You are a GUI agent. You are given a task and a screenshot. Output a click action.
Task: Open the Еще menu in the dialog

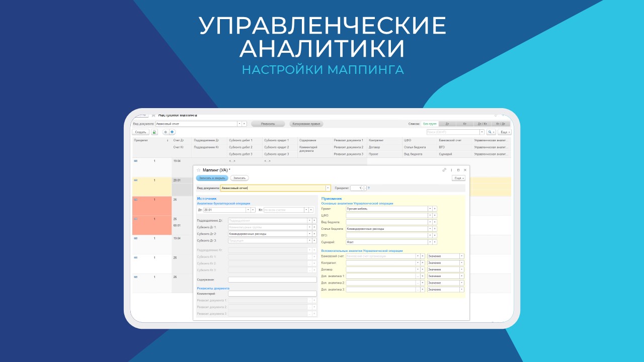pos(458,178)
